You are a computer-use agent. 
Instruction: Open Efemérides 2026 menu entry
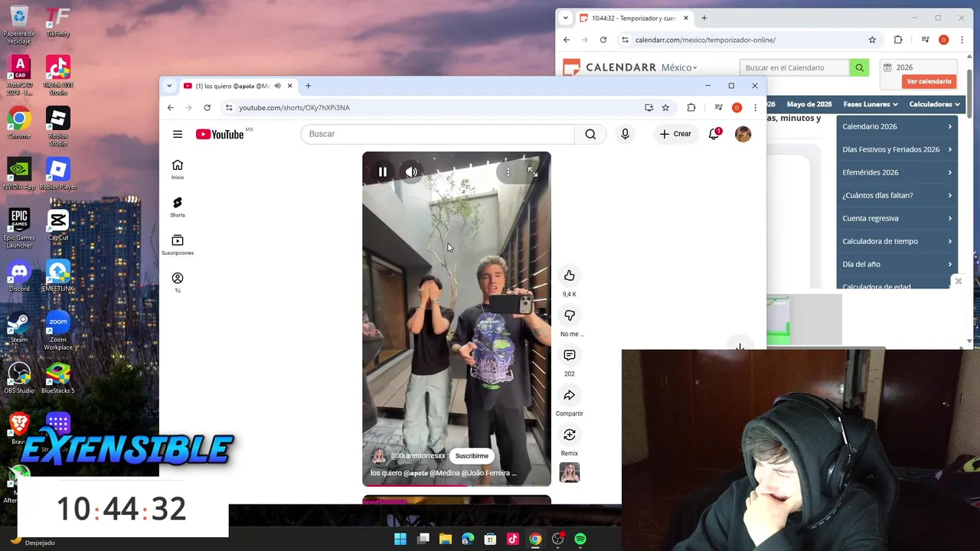[897, 172]
